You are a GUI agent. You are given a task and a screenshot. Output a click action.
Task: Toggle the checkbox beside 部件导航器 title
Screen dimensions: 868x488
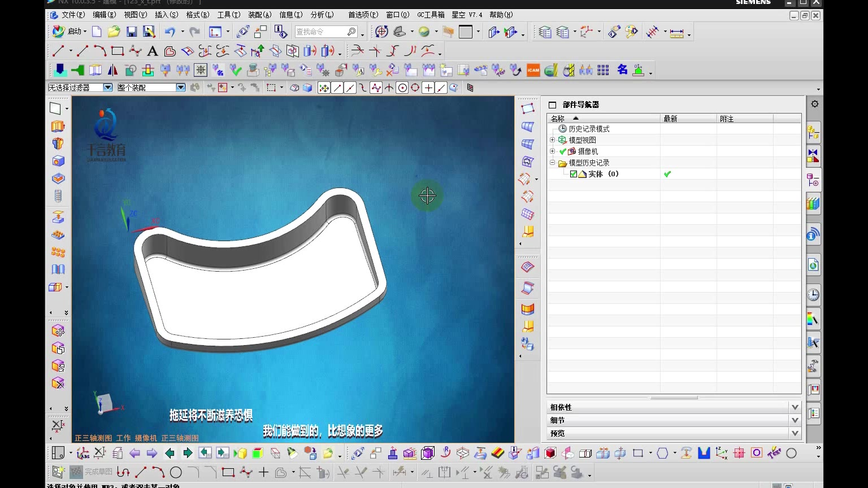[x=552, y=105]
